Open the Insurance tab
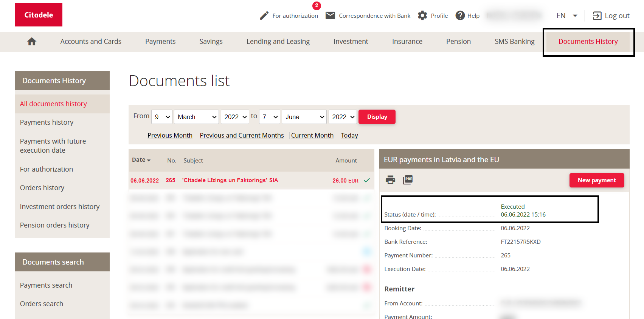 [x=407, y=42]
